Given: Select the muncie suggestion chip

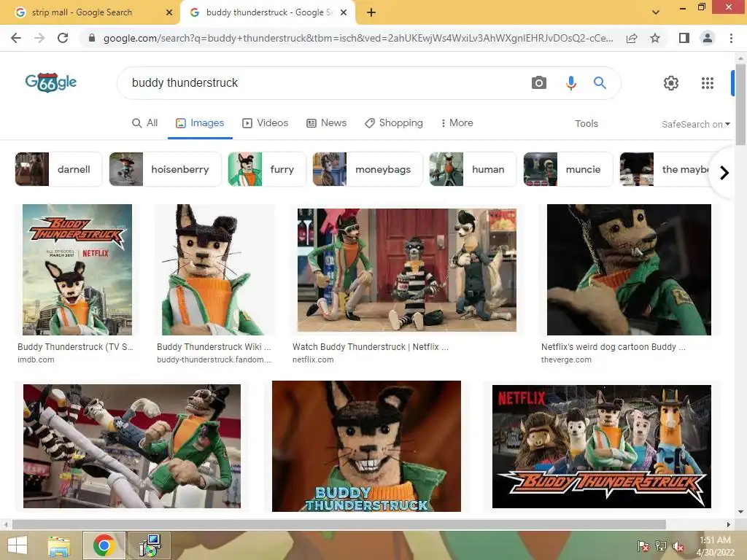Looking at the screenshot, I should 568,169.
